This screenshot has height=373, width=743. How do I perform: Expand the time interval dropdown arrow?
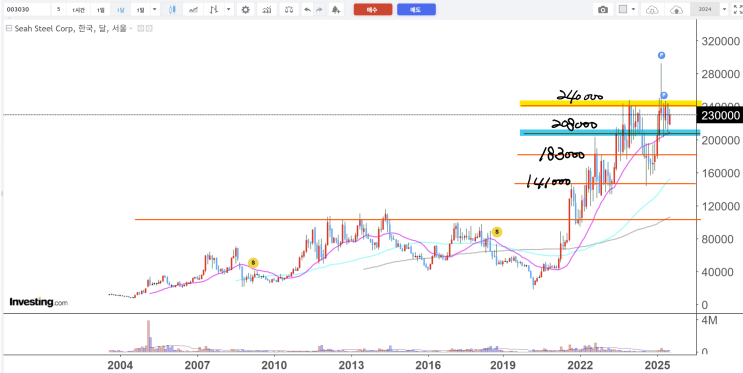point(155,9)
